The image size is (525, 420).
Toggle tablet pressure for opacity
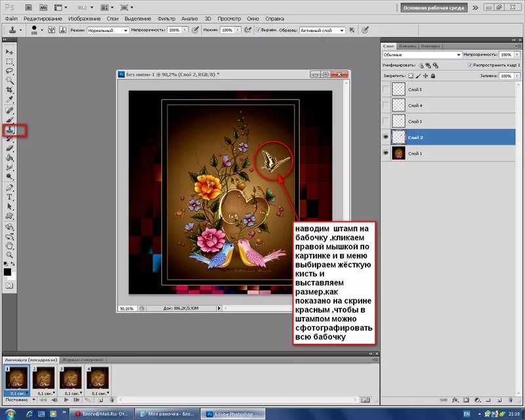(196, 30)
